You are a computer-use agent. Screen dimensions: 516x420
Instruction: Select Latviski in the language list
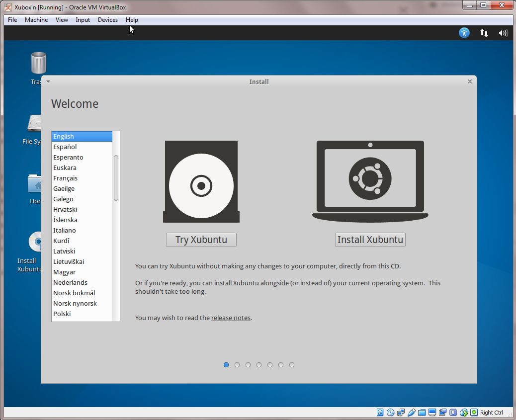(x=82, y=251)
